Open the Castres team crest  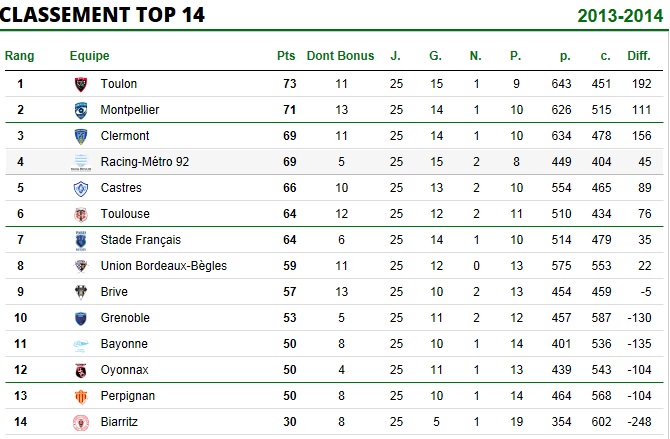(81, 189)
